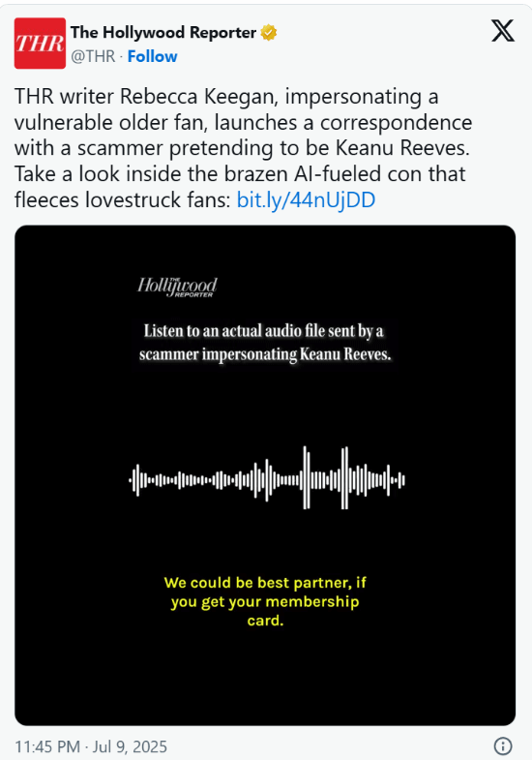
Task: Open the bit.ly/44nUjDD link
Action: 306,199
